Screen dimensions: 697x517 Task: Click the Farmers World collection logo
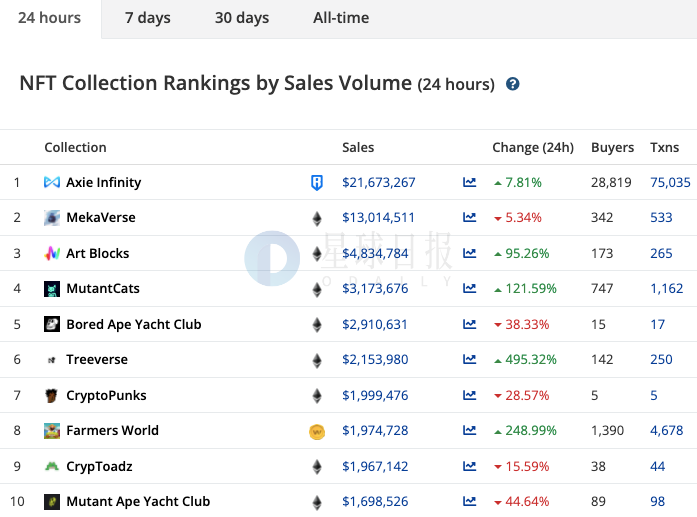tap(52, 431)
